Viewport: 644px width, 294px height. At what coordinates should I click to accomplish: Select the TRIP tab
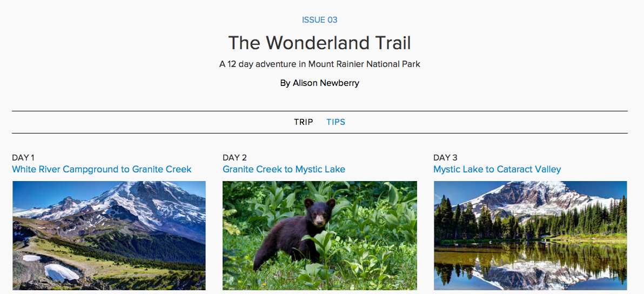click(303, 122)
